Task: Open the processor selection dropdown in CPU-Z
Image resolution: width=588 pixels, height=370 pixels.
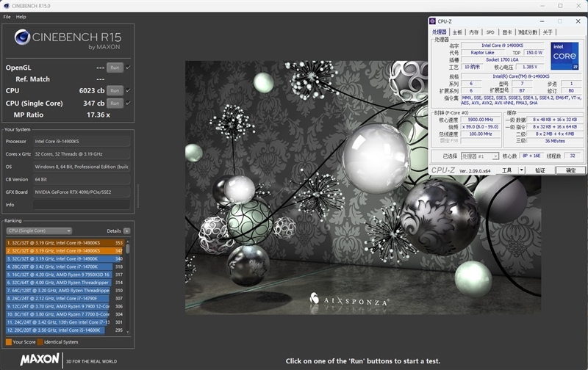Action: point(480,156)
